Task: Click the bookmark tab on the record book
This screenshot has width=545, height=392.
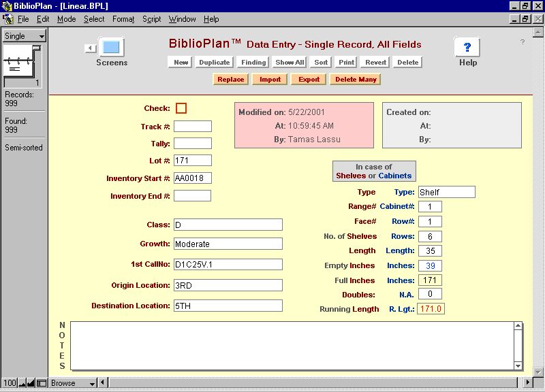Action: point(36,48)
